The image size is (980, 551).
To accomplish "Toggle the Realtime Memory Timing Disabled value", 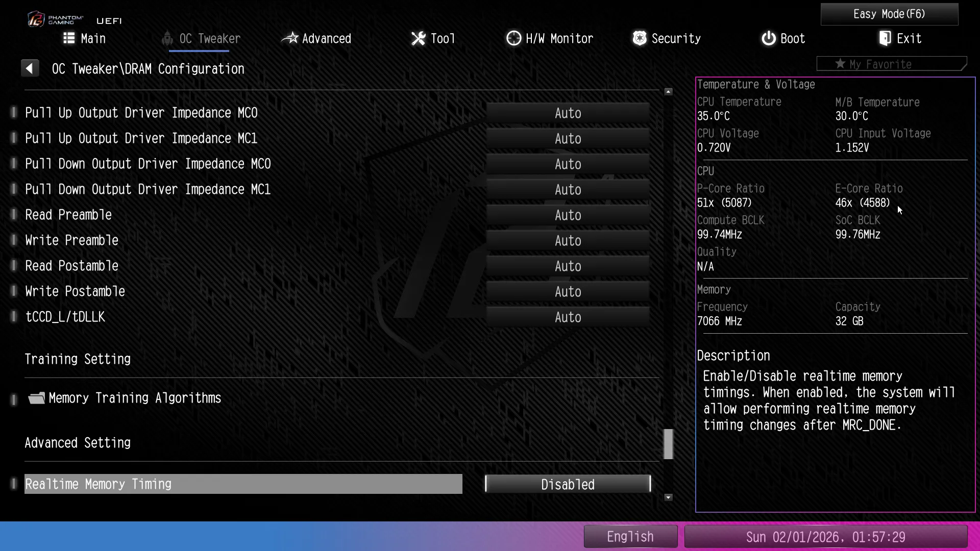I will (568, 484).
